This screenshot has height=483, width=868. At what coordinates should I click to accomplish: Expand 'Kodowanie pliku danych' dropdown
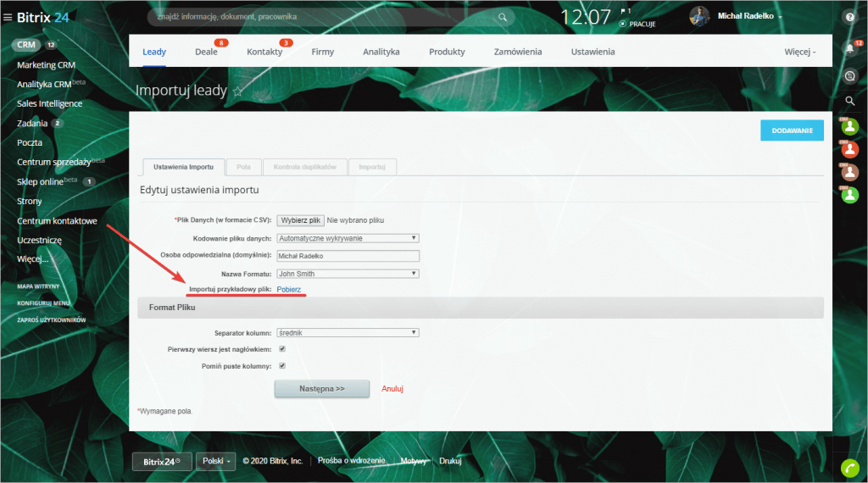pos(348,238)
